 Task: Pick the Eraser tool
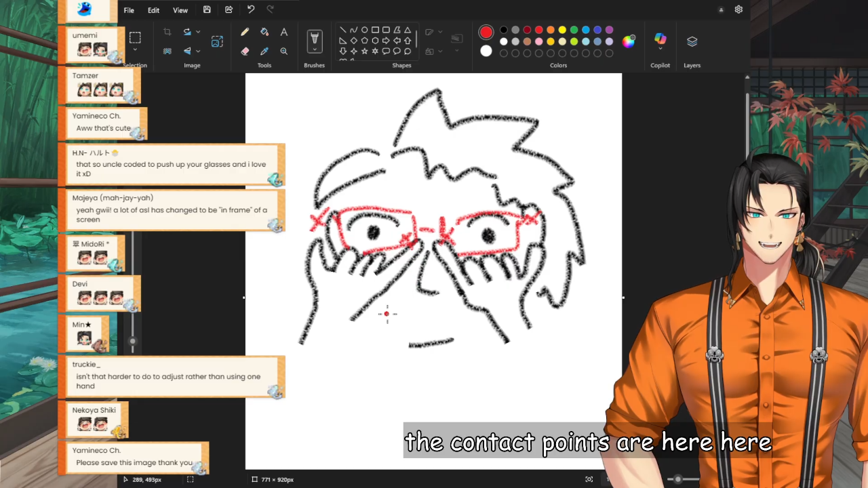pos(245,51)
